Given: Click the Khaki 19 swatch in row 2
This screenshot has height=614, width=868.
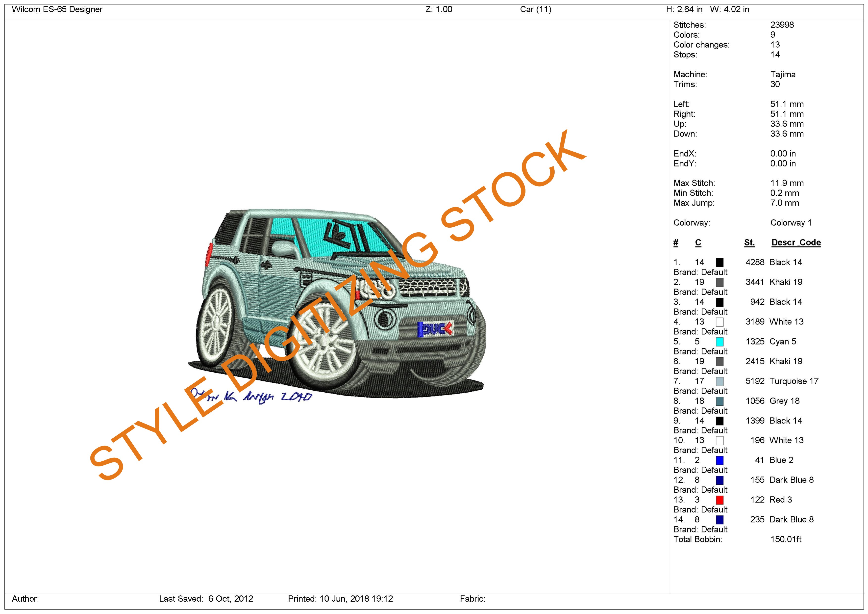Looking at the screenshot, I should coord(719,282).
